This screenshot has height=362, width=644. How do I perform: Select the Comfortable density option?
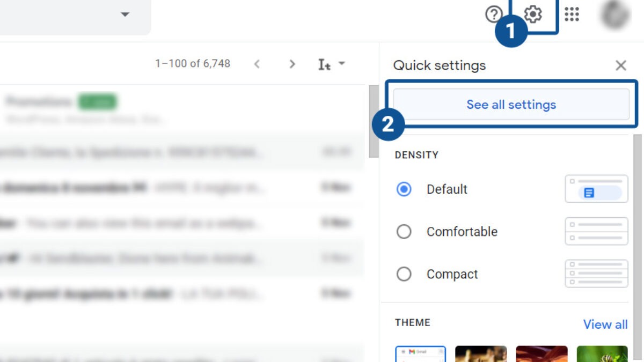(404, 232)
